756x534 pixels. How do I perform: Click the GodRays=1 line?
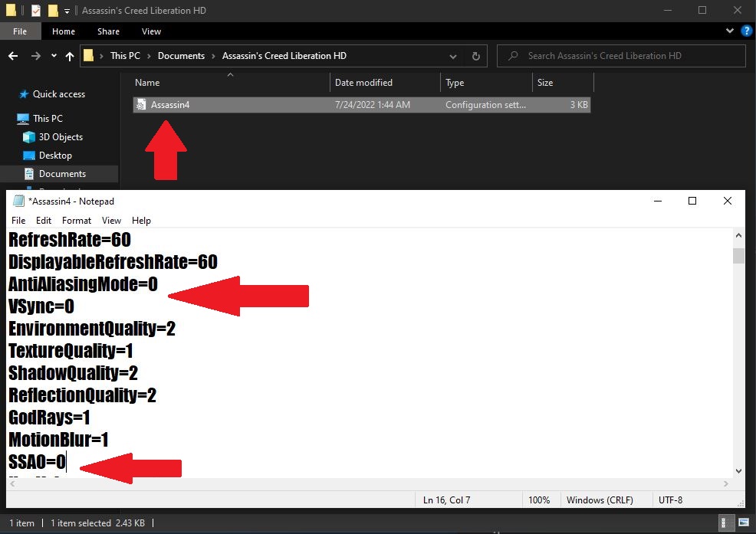[x=49, y=417]
